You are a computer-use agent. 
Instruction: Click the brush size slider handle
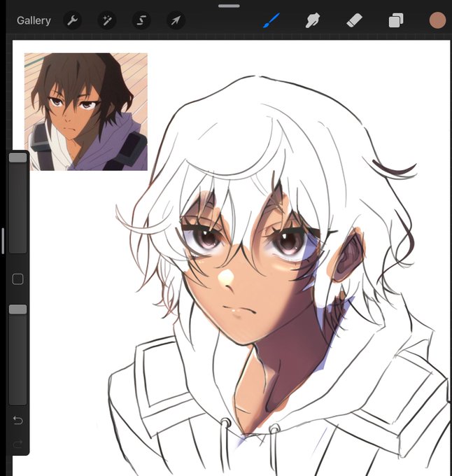18,158
